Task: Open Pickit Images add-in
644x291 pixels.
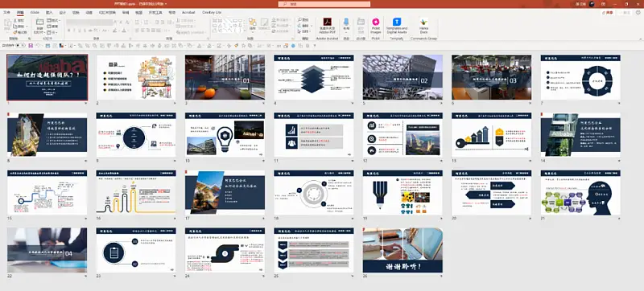Action: pyautogui.click(x=375, y=23)
